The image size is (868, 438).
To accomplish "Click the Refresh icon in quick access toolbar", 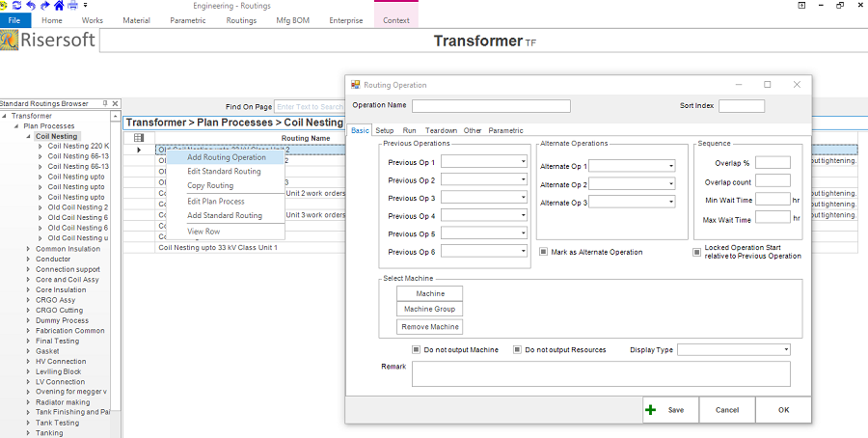I will click(x=16, y=5).
